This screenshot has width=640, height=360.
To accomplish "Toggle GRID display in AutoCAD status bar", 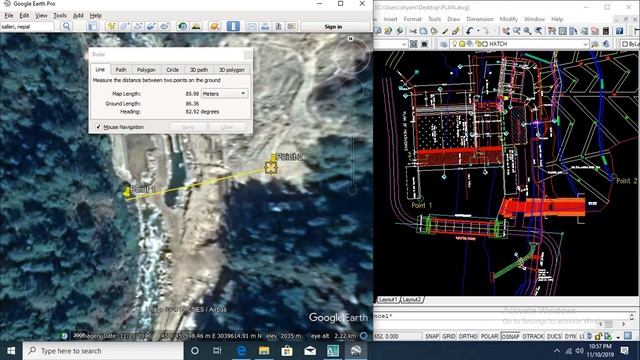I will click(449, 336).
